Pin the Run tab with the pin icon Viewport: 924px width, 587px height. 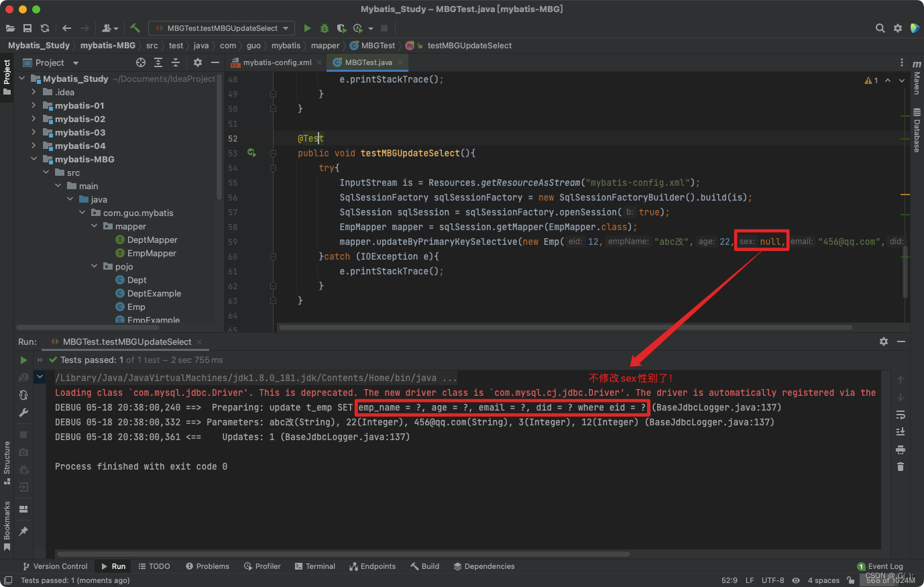[x=24, y=531]
